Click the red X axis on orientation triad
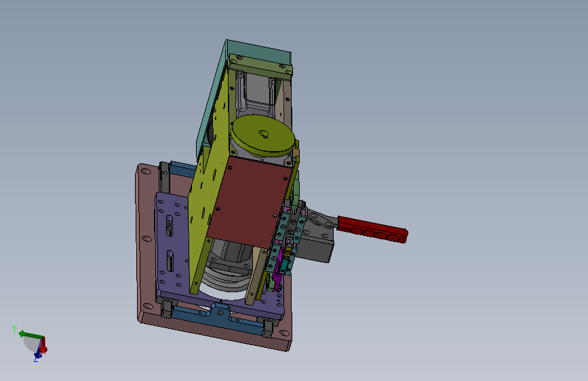 tap(43, 346)
